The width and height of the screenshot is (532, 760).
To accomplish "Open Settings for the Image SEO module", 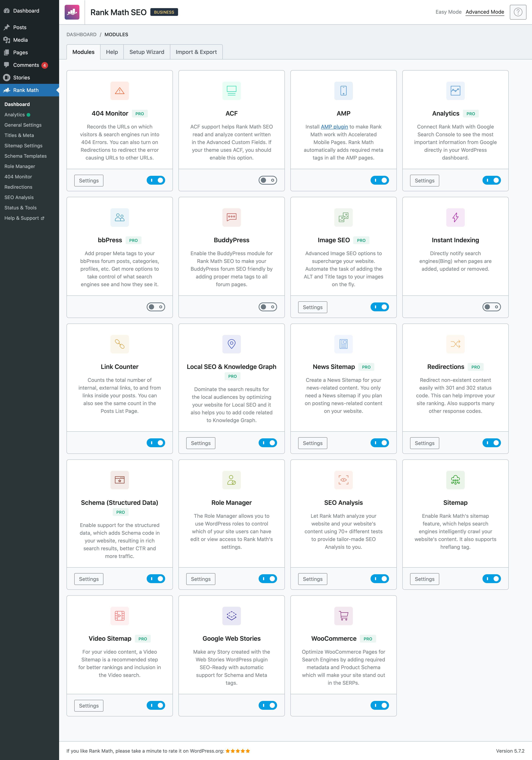I will click(312, 307).
